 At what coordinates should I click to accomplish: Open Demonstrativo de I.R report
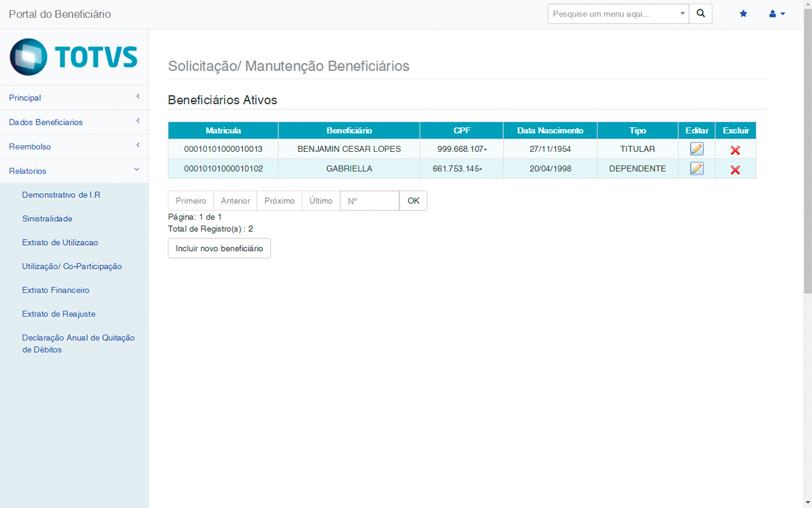tap(61, 195)
